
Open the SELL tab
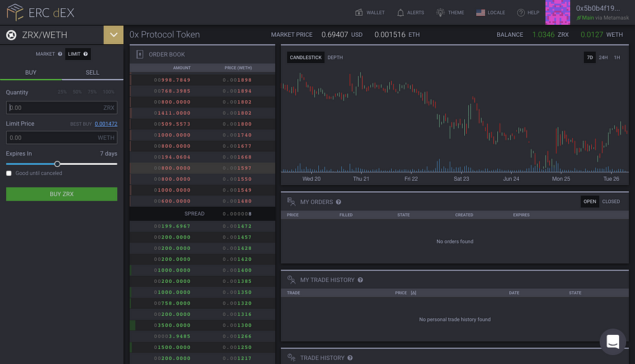92,72
